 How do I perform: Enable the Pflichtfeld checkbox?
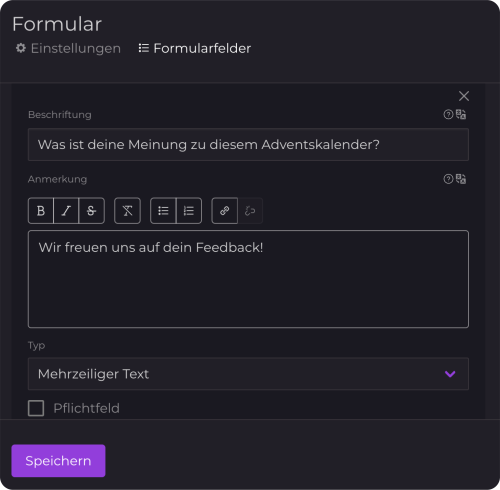pyautogui.click(x=36, y=408)
